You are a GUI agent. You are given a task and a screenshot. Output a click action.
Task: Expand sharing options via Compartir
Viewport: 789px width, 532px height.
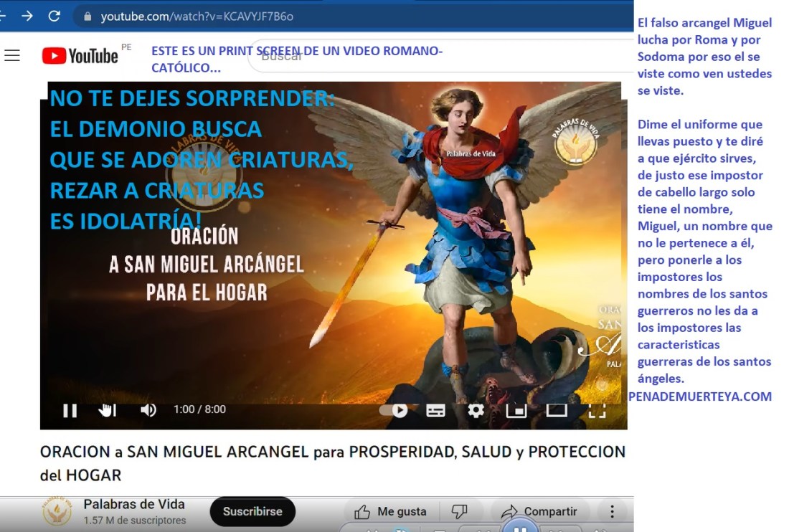click(542, 511)
